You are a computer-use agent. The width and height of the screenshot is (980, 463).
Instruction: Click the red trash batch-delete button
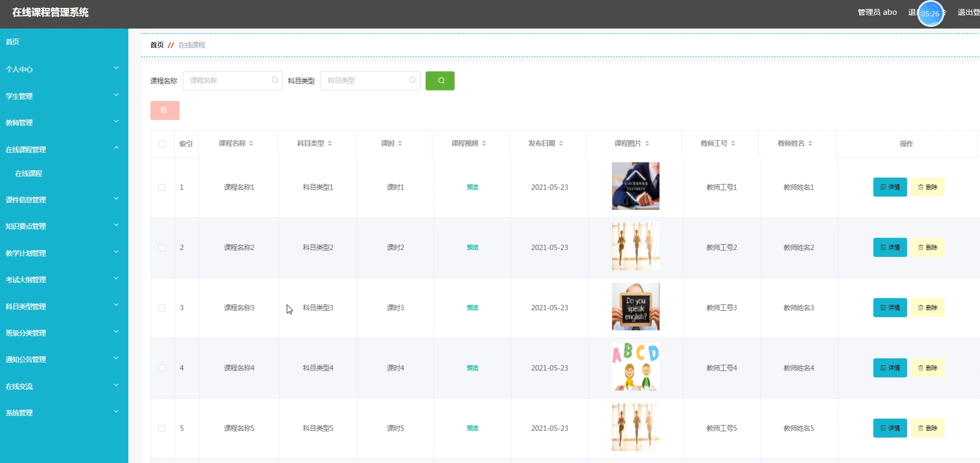pyautogui.click(x=165, y=110)
